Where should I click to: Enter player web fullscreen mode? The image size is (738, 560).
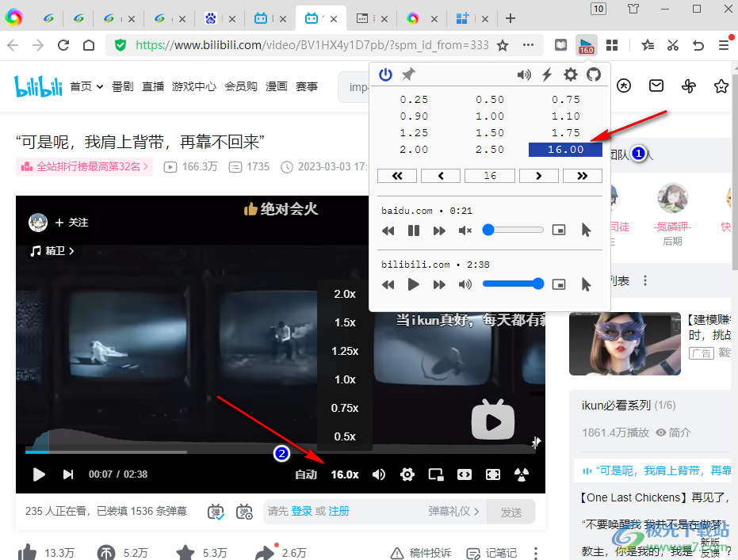coord(493,474)
